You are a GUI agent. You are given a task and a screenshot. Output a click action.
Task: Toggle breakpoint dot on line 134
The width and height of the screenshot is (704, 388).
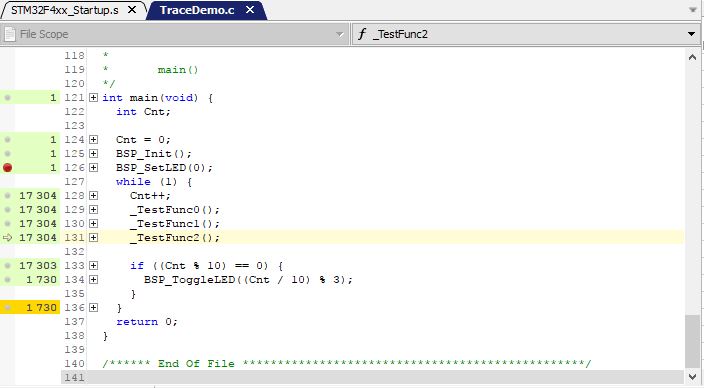click(x=7, y=279)
